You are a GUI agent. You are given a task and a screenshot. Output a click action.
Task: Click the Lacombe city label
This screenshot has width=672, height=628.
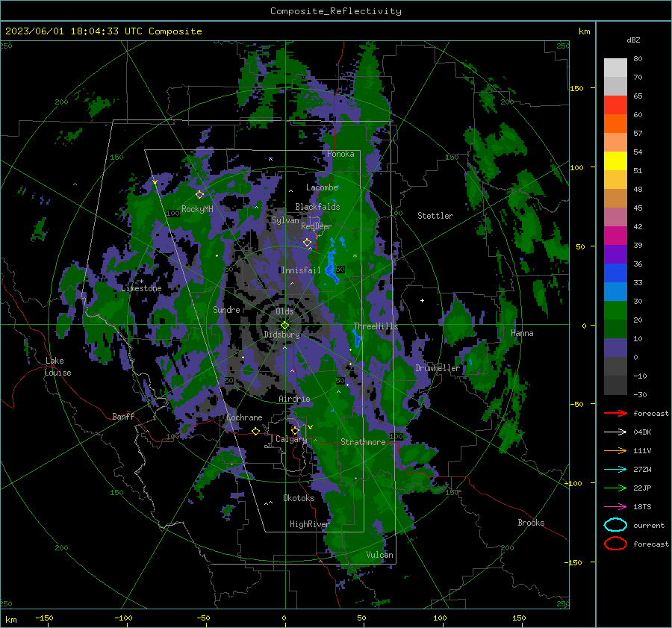click(x=322, y=187)
